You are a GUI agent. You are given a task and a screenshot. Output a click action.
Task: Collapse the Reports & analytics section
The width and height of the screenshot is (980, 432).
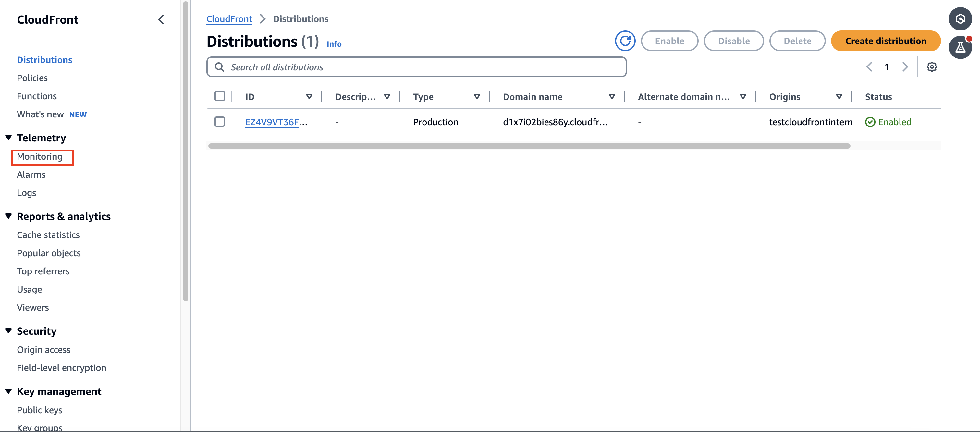(x=8, y=216)
